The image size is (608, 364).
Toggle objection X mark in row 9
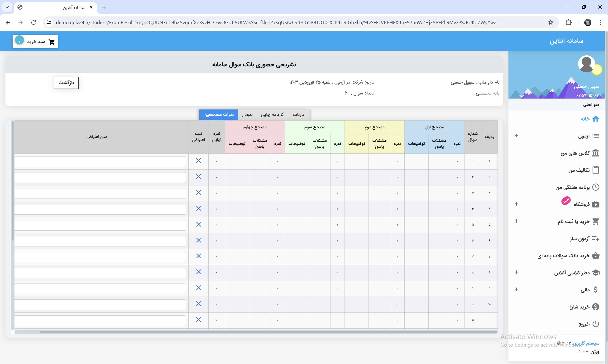click(x=198, y=288)
